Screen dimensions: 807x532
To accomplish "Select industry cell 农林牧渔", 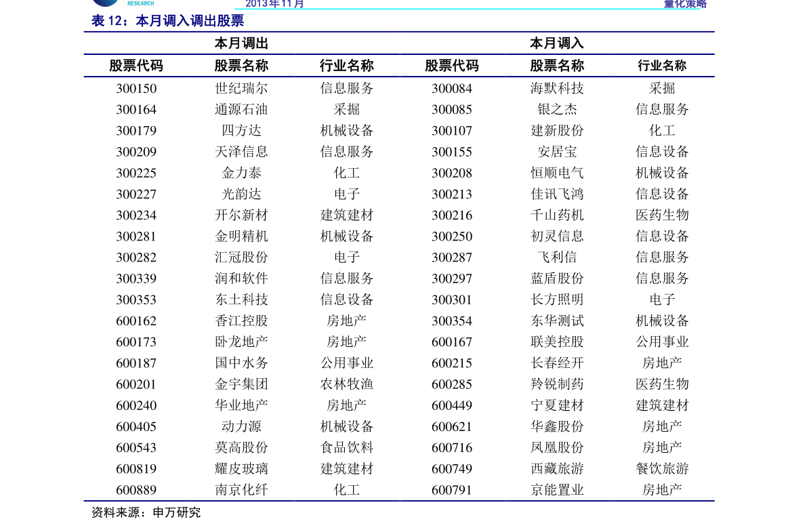I will [347, 384].
